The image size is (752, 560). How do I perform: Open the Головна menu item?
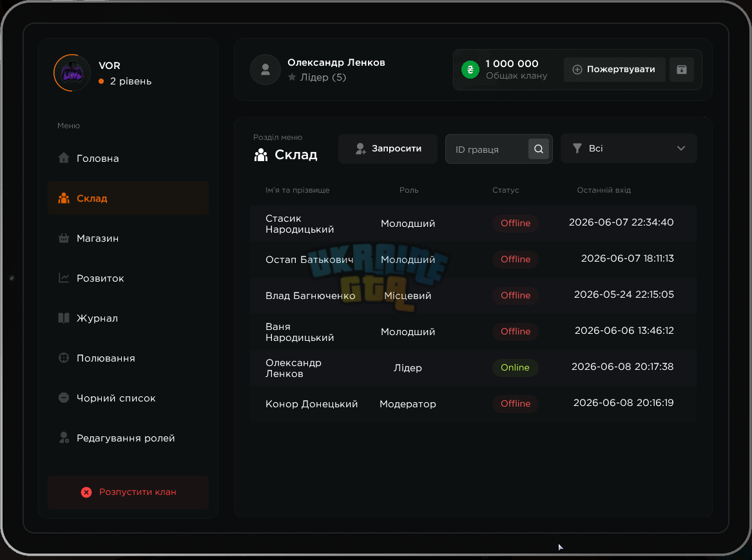(x=128, y=159)
